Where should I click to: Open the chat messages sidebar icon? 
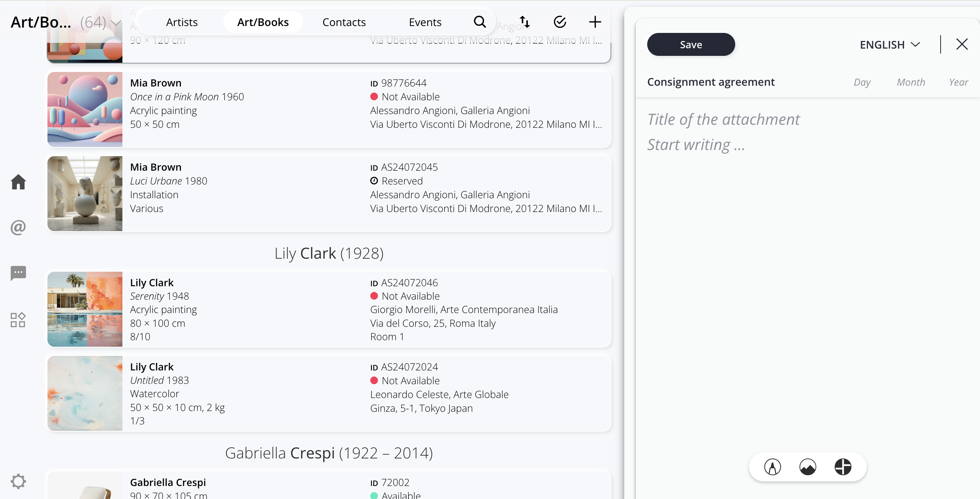coord(18,273)
